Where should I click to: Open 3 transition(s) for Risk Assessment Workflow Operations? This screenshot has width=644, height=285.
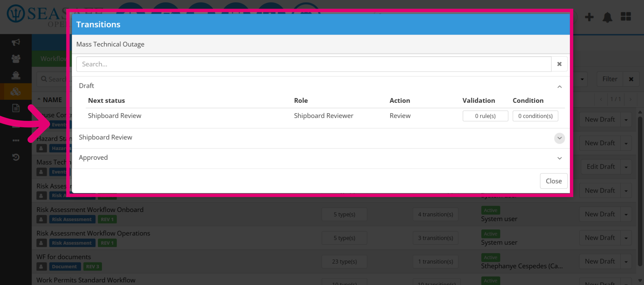pos(435,238)
